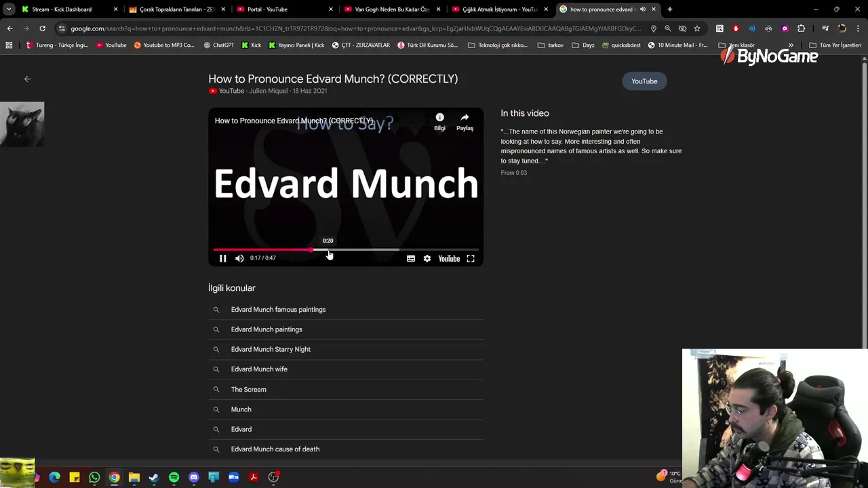Open the apps grid in bookmarks bar
Viewport: 868px width, 488px height.
pyautogui.click(x=9, y=45)
